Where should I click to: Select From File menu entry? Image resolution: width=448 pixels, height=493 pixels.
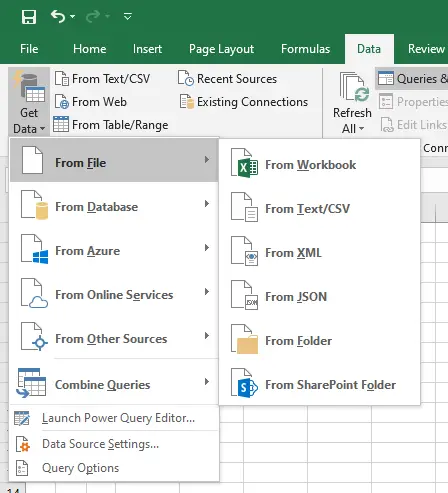[114, 161]
